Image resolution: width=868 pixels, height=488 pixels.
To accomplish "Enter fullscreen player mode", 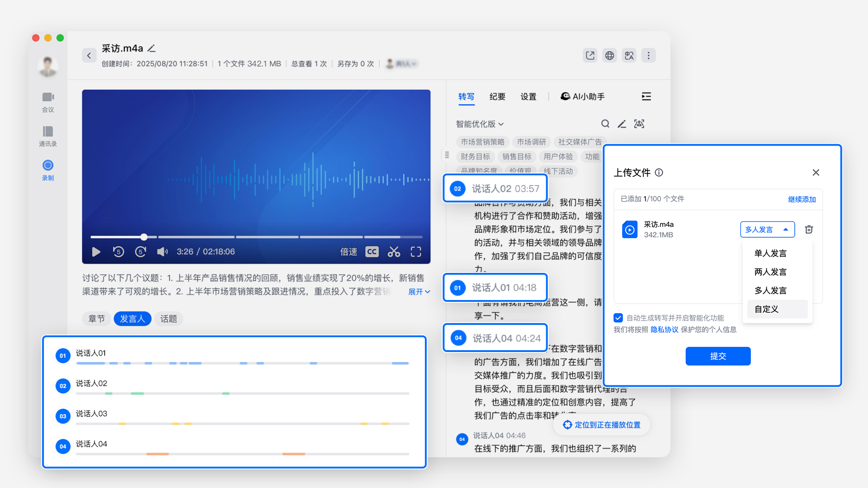I will (x=416, y=252).
